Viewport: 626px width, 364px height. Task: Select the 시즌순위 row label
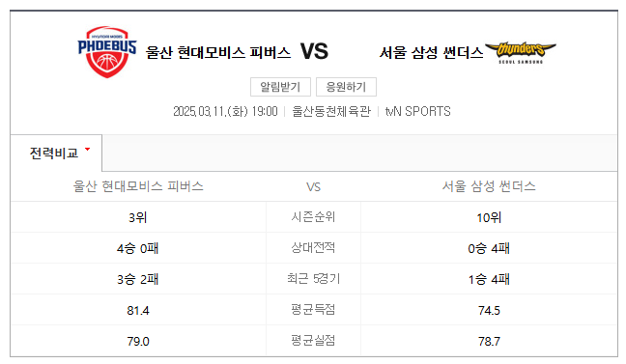pyautogui.click(x=313, y=216)
